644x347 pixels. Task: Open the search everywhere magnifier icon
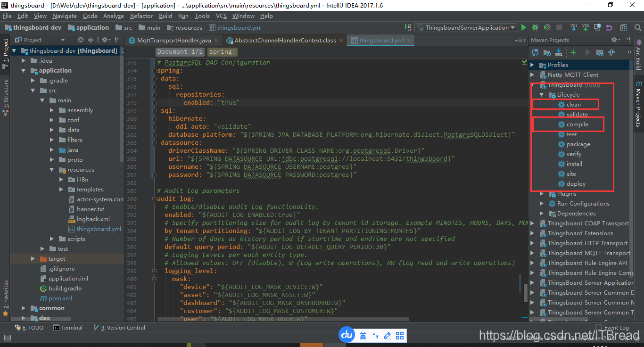pyautogui.click(x=638, y=27)
